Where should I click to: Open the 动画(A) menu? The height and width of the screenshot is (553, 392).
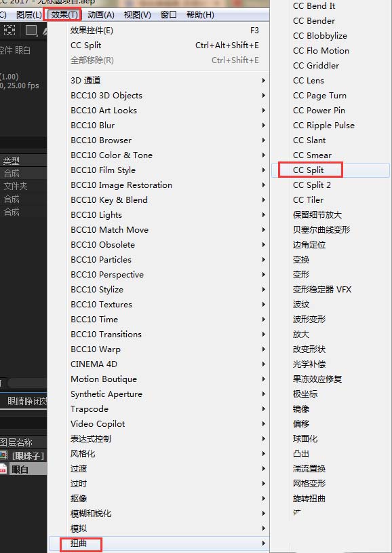[x=101, y=15]
